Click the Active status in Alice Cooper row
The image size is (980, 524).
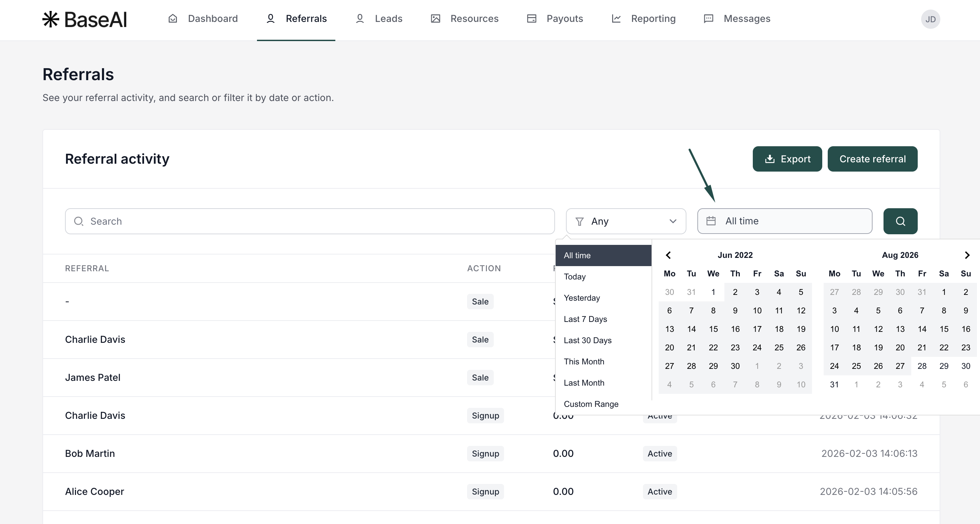tap(660, 491)
